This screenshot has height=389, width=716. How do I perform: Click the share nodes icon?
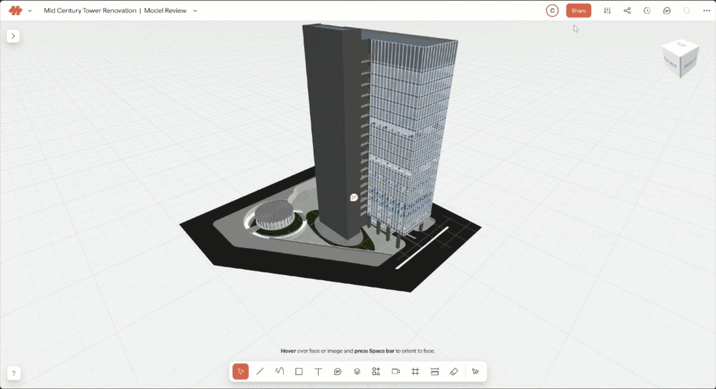coord(627,11)
